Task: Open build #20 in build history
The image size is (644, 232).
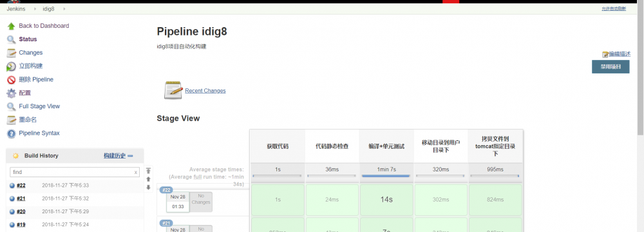Action: [x=21, y=212]
